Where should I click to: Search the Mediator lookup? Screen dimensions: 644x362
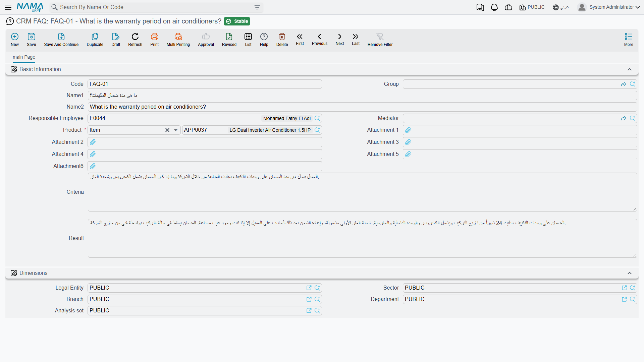pyautogui.click(x=633, y=118)
